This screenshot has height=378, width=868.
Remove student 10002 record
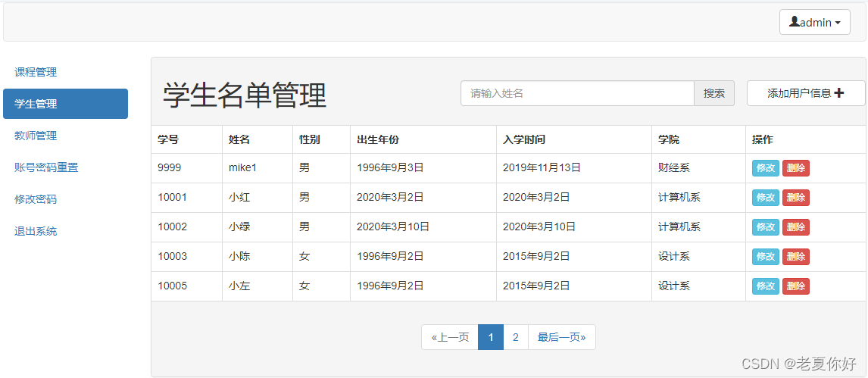tap(796, 227)
